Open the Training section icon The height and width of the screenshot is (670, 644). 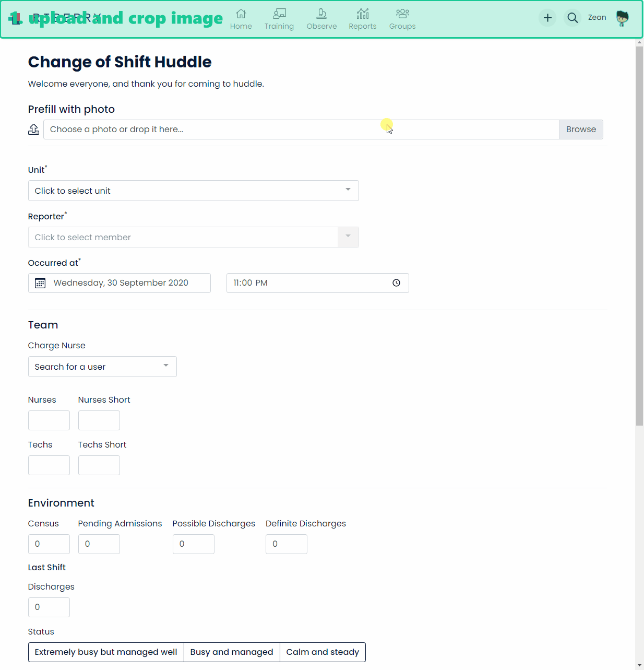pos(279,14)
